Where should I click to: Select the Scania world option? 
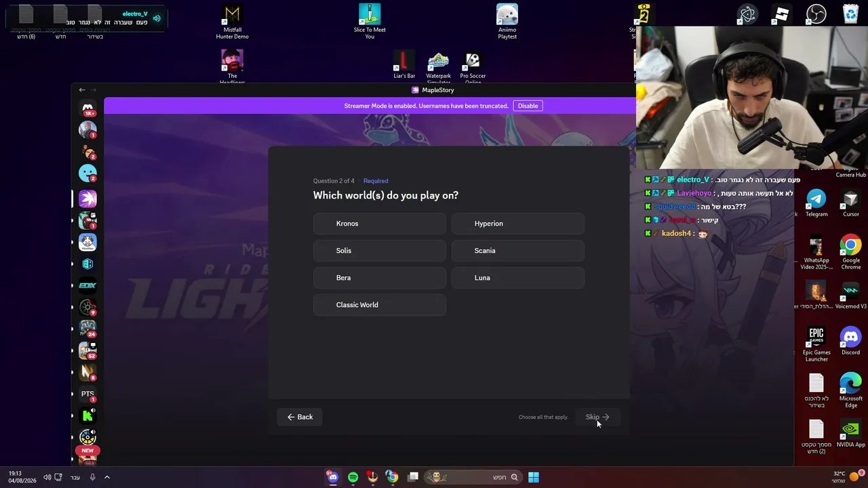coord(518,251)
